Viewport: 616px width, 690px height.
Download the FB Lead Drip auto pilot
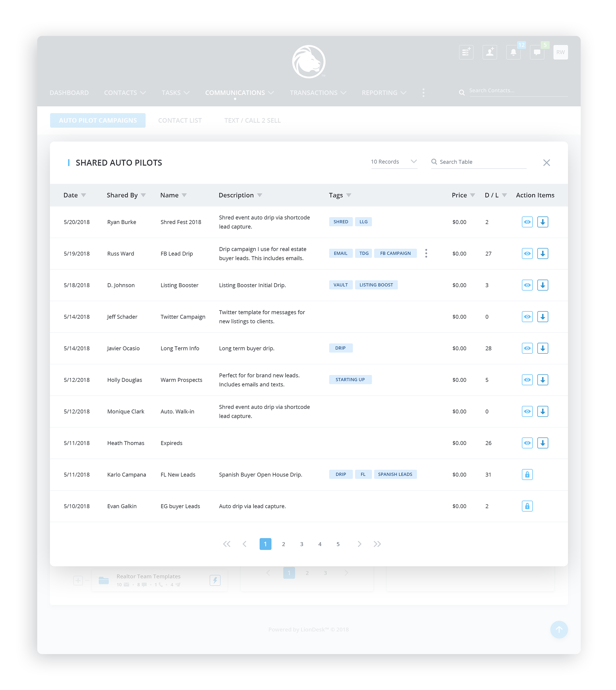(x=542, y=253)
